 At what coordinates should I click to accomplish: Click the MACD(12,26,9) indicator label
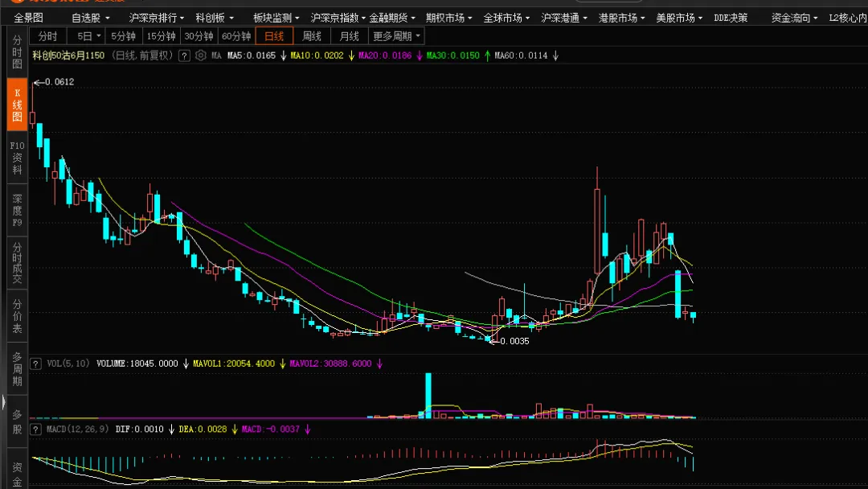pos(77,429)
